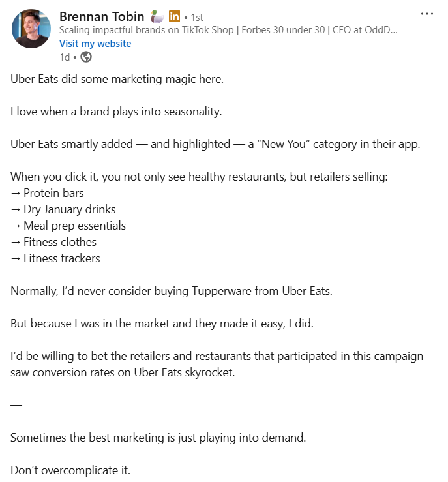Click the 'New You' category sentence
Screen dimensions: 448x482
click(215, 144)
